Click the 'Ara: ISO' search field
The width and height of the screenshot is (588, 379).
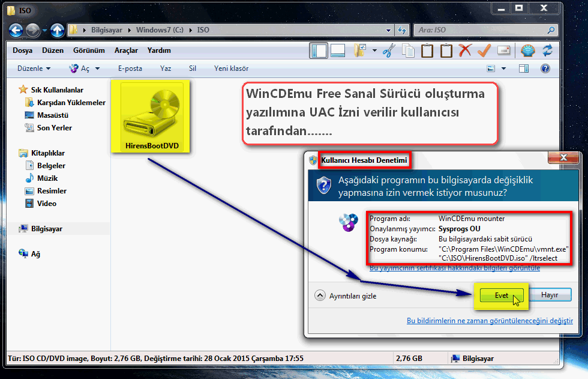point(481,30)
